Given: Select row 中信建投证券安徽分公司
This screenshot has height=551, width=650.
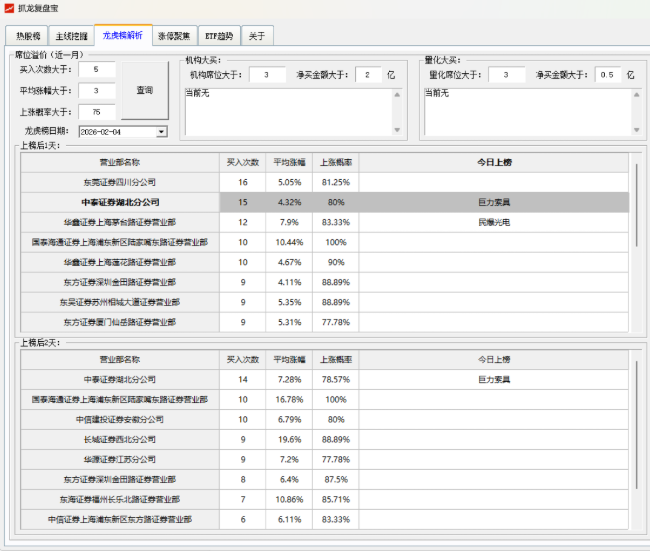Looking at the screenshot, I should pyautogui.click(x=120, y=420).
